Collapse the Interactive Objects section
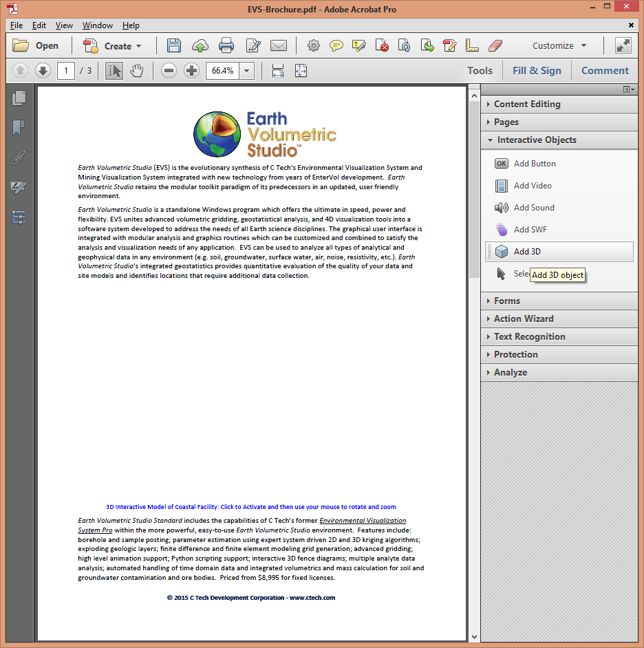The height and width of the screenshot is (648, 644). pos(491,140)
